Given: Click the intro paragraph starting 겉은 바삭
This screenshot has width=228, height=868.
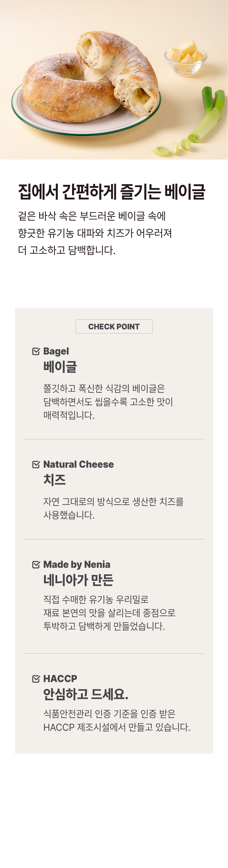Looking at the screenshot, I should [x=95, y=233].
